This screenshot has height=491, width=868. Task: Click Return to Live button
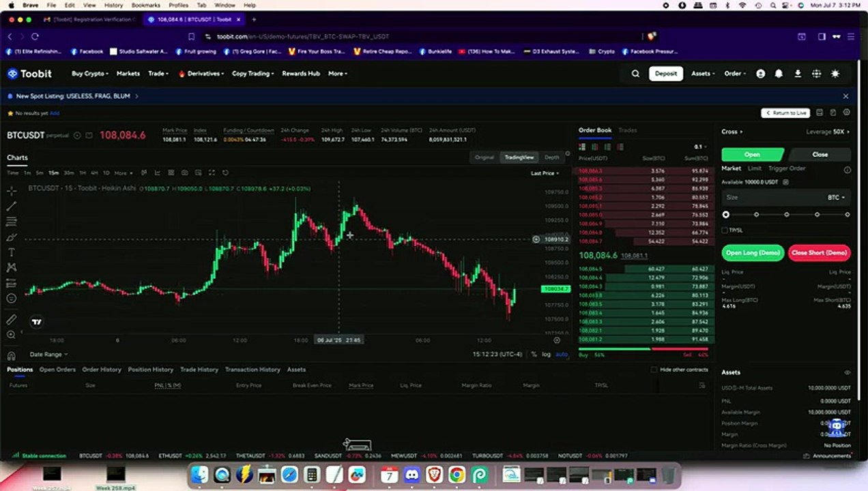coord(785,113)
